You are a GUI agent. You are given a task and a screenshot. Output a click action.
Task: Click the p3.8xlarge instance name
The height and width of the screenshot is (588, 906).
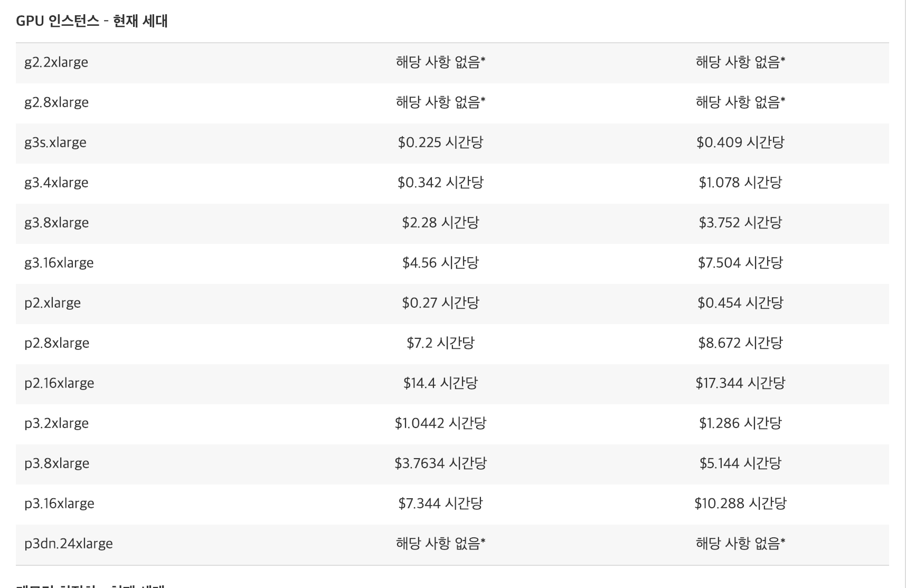pyautogui.click(x=56, y=463)
